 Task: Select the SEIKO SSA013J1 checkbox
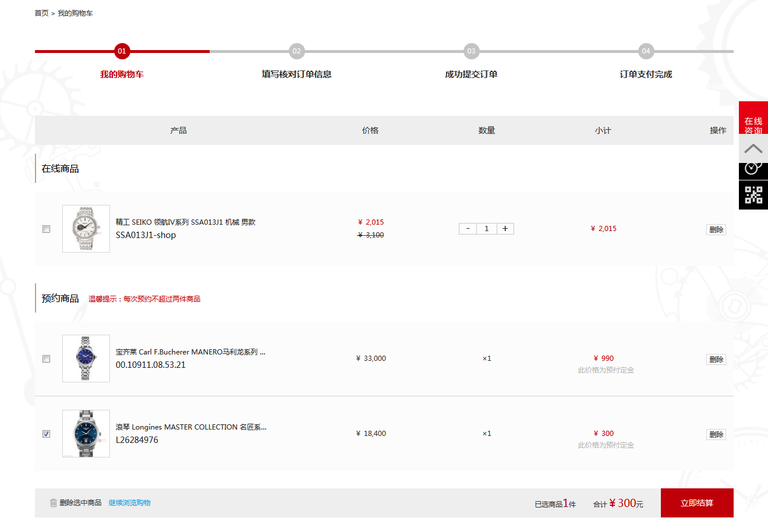tap(47, 229)
